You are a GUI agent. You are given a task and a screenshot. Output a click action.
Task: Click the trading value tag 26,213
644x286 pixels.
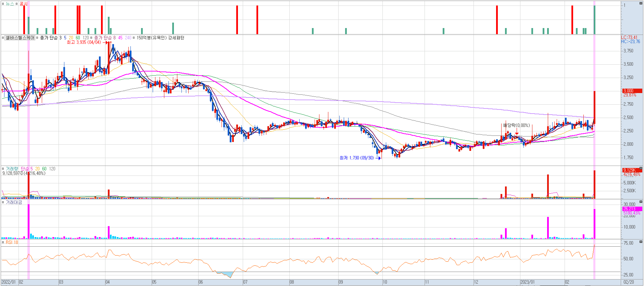tap(632, 209)
